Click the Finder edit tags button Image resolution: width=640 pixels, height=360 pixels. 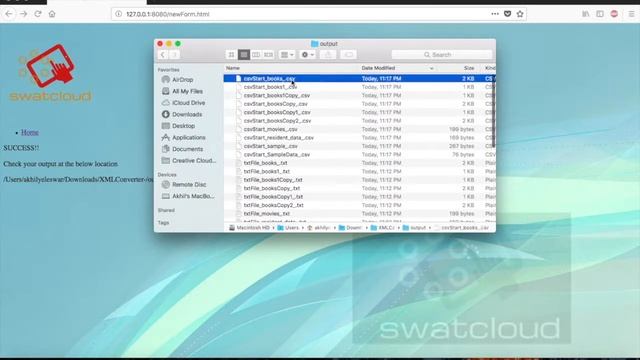[348, 55]
